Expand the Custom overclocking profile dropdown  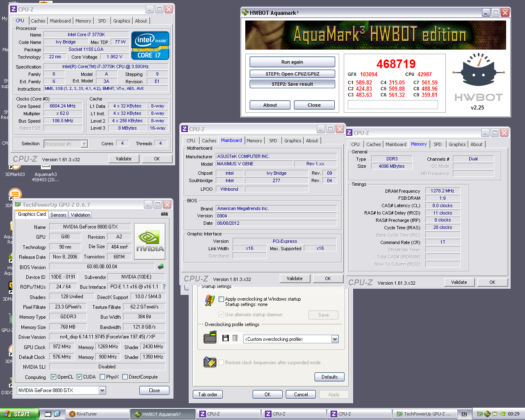coord(335,339)
